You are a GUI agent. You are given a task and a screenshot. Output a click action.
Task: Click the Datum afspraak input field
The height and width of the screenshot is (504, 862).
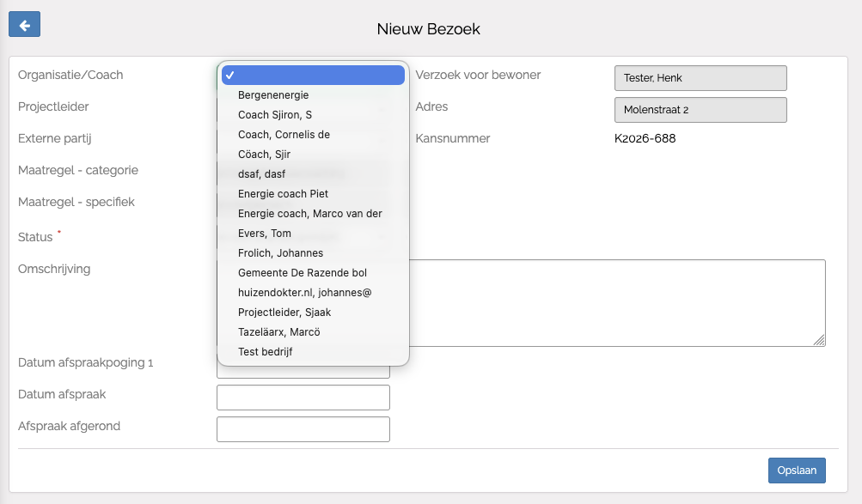point(303,398)
